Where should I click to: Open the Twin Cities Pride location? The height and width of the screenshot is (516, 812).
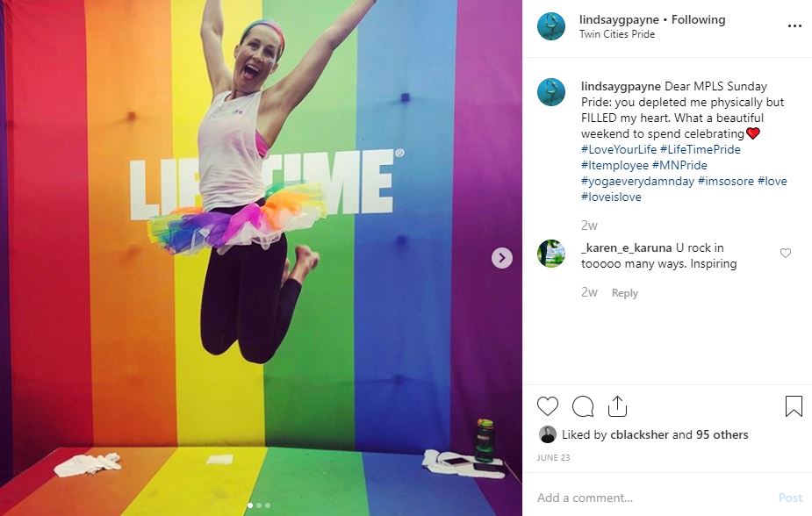[x=617, y=34]
